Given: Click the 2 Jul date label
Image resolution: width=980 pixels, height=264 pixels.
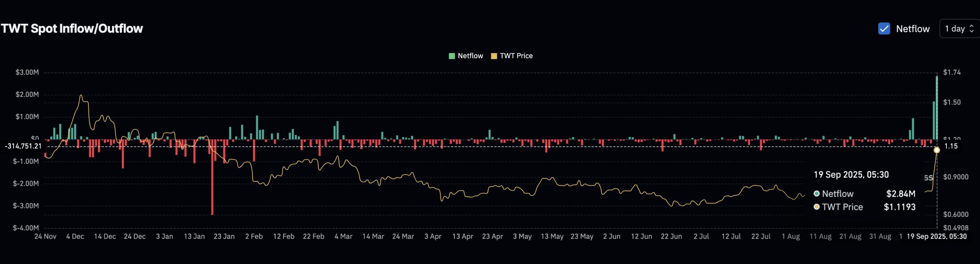Looking at the screenshot, I should pyautogui.click(x=701, y=236).
